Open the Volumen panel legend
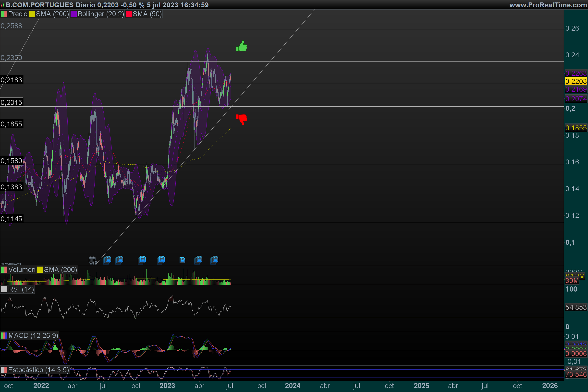This screenshot has height=392, width=588. [22, 270]
